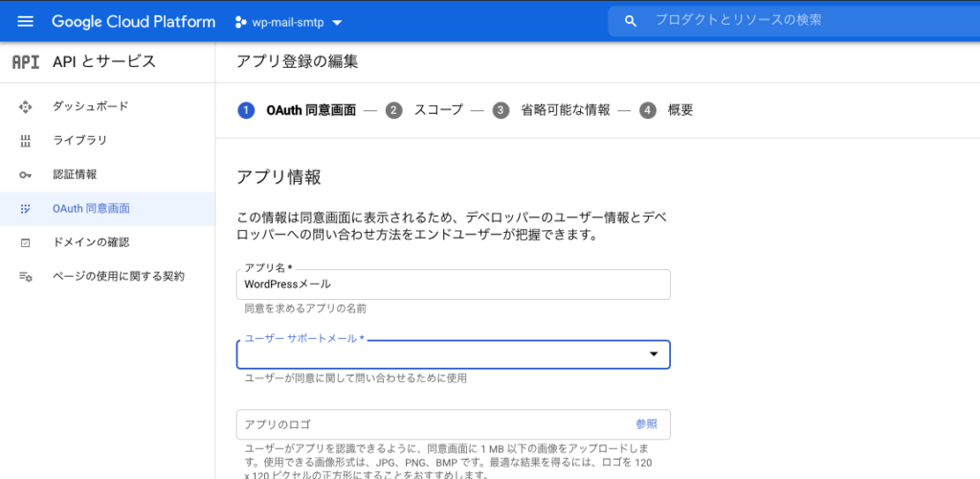Viewport: 980px width, 479px height.
Task: Click the 認証情報 key icon
Action: 26,175
